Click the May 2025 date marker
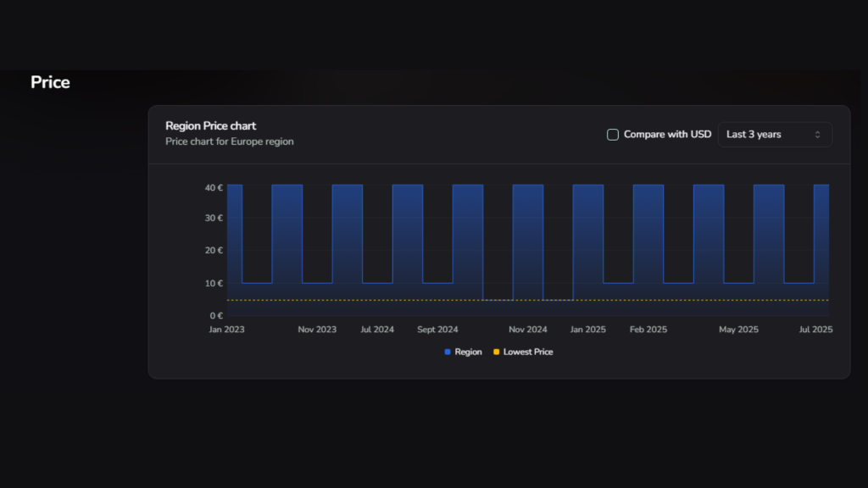Viewport: 868px width, 488px height. point(738,330)
